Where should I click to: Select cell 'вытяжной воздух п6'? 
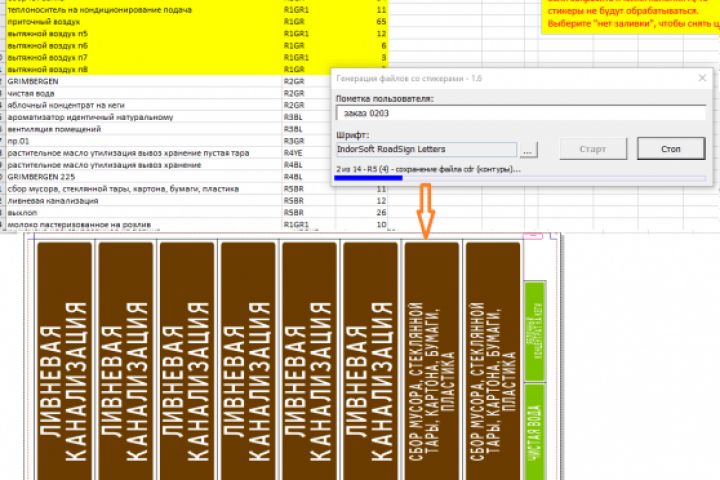pos(144,45)
